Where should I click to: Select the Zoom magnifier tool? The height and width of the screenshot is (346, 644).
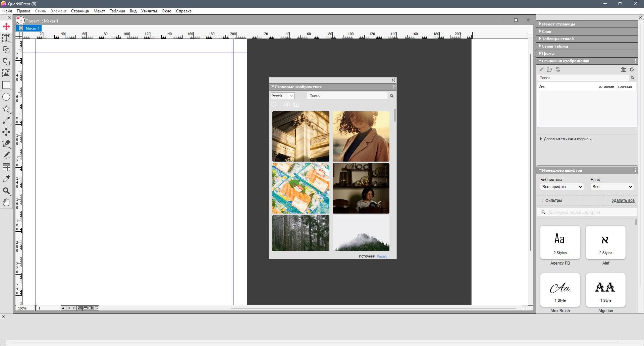(x=6, y=191)
